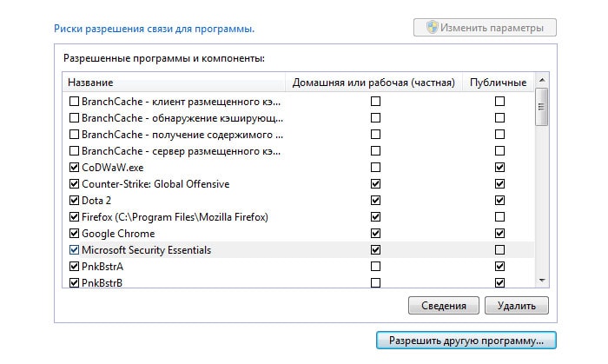Enable private network for 'BranchCache - обнаружение кэширующ...'
Viewport: 608px width, 364px height.
click(x=375, y=118)
